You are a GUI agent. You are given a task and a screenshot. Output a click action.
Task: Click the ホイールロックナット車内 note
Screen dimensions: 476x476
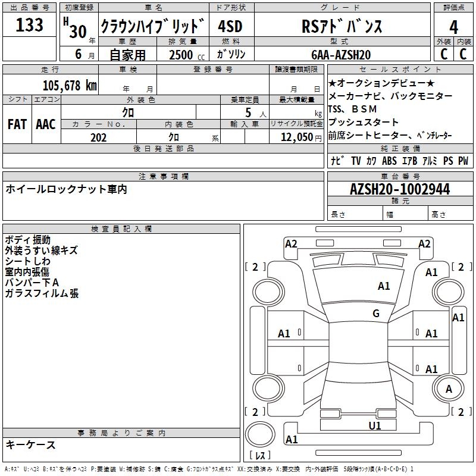66,189
